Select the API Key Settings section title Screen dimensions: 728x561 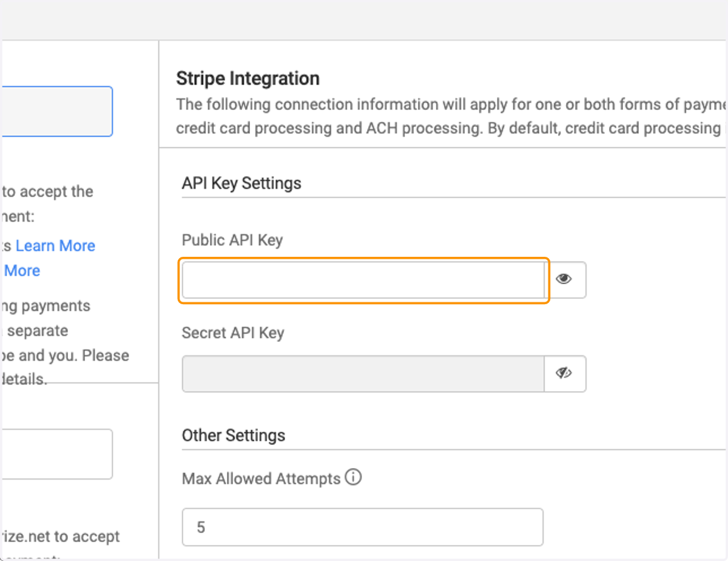click(x=241, y=183)
